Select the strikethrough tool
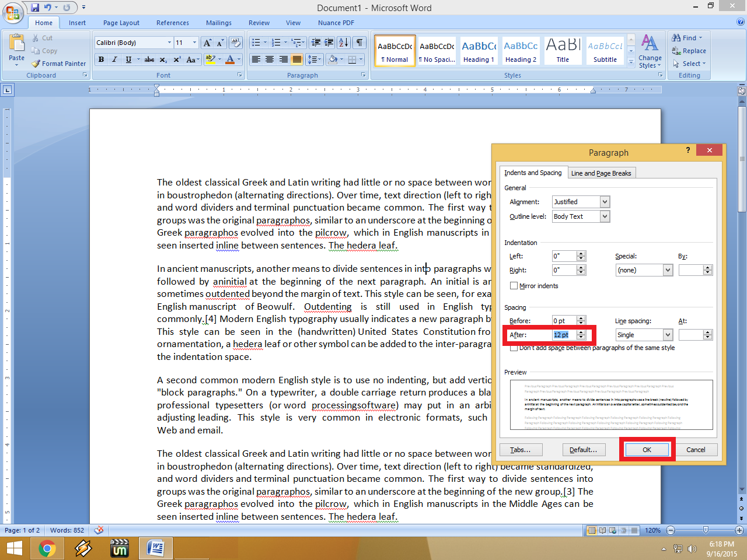 click(149, 60)
